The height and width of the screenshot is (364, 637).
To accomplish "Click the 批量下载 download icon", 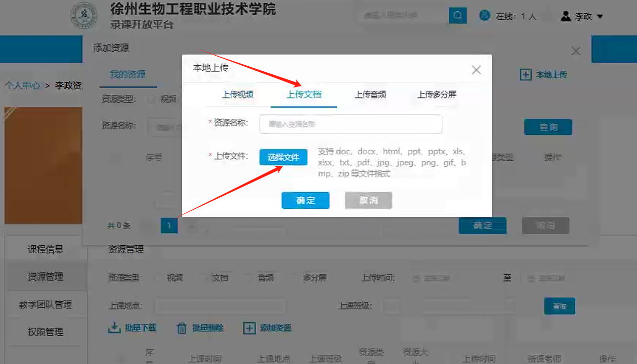I will pos(114,328).
